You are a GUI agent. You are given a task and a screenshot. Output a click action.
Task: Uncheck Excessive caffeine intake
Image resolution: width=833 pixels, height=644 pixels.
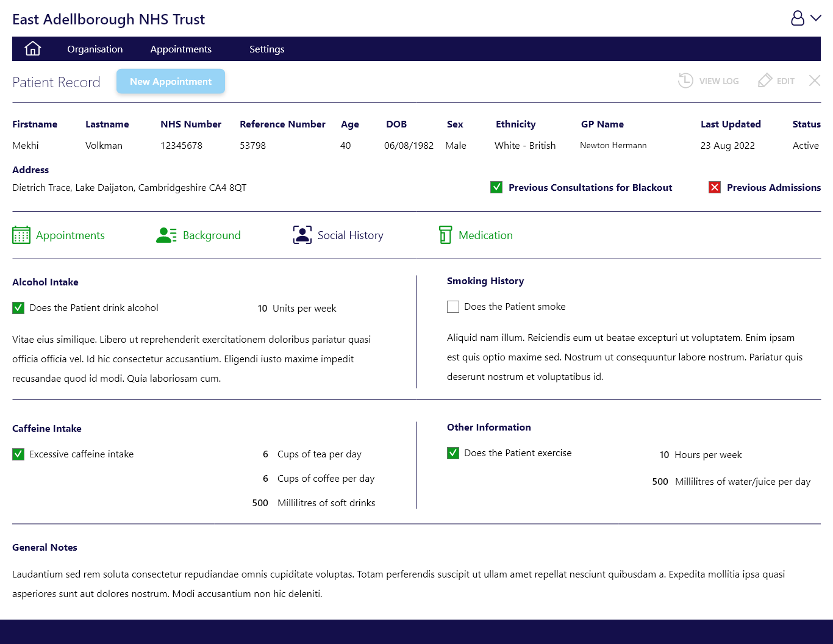(x=18, y=454)
